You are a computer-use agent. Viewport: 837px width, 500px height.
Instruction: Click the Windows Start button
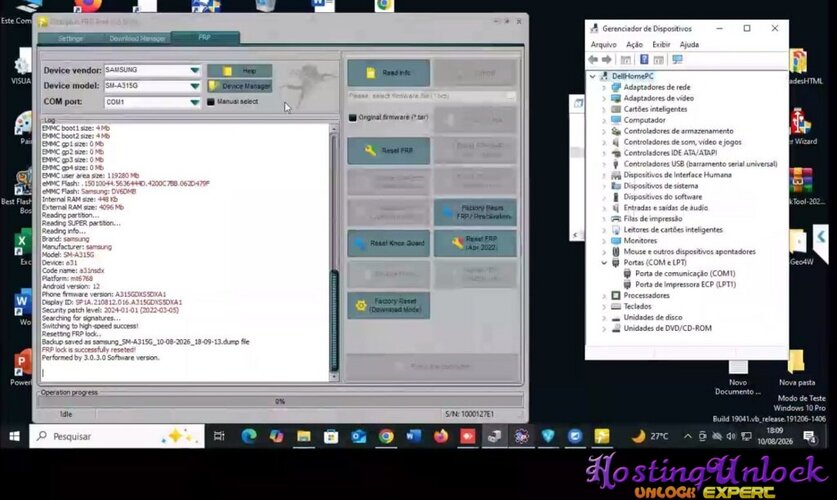click(14, 436)
